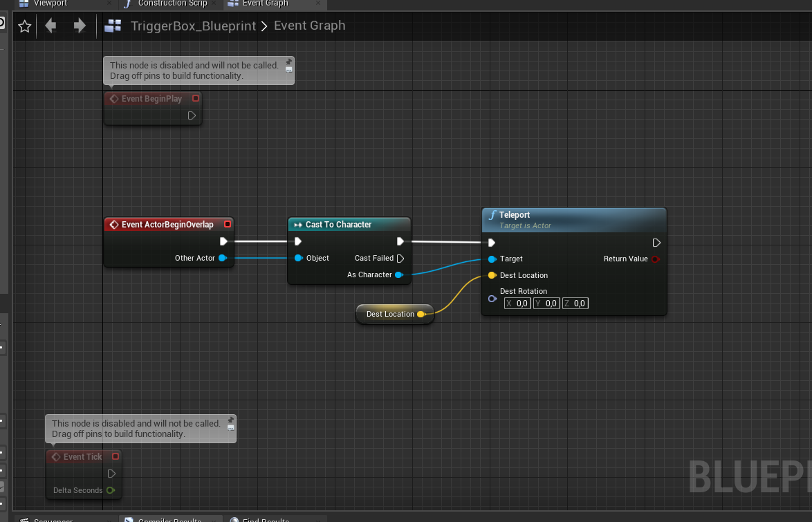Click Event BeginPlay's red delegate pin
Viewport: 812px width, 522px height.
tap(196, 98)
